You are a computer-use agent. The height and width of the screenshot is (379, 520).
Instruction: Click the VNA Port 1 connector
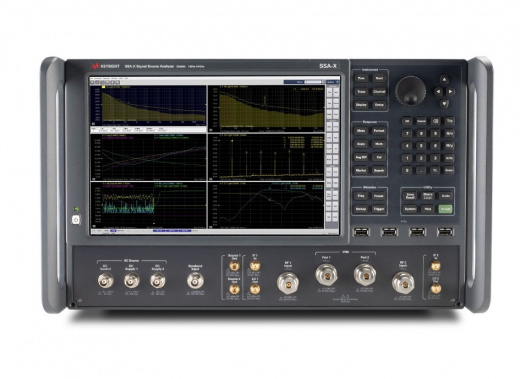[326, 275]
